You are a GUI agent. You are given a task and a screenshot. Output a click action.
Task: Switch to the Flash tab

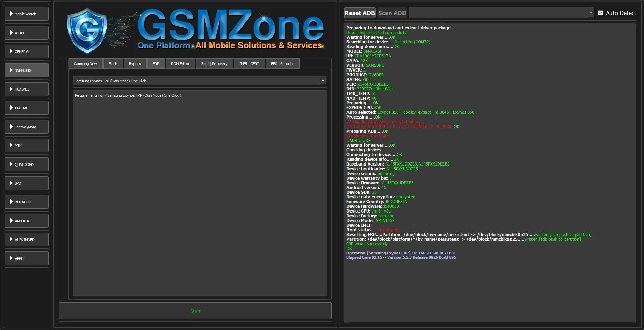click(113, 64)
